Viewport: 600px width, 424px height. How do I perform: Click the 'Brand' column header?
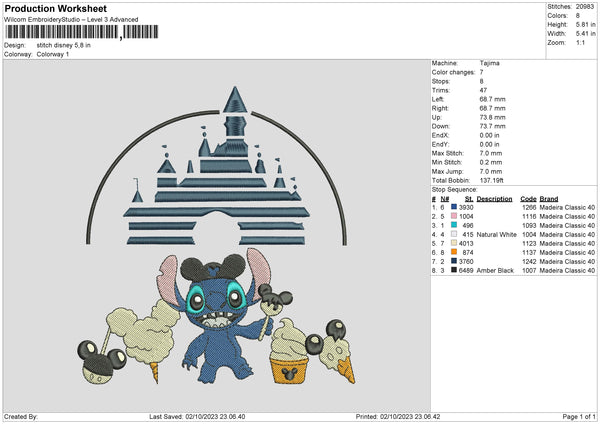pos(549,199)
